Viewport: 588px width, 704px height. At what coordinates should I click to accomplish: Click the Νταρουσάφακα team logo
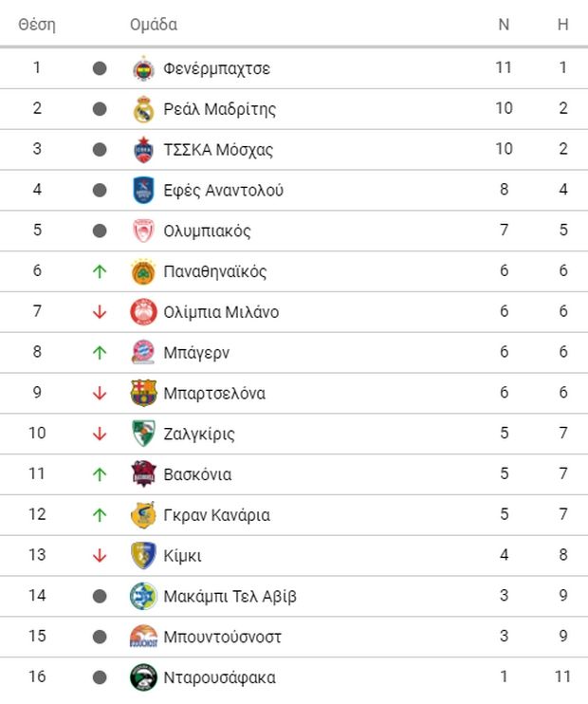[x=142, y=677]
